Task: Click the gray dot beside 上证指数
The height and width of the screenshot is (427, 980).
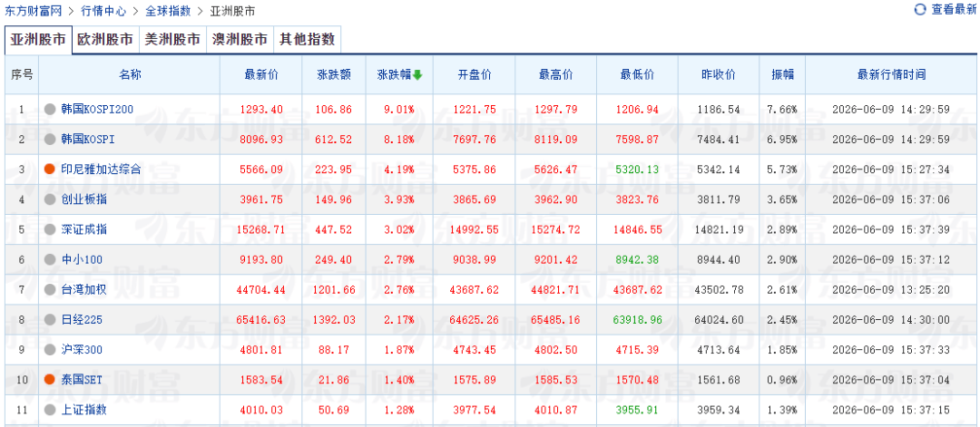Action: point(50,410)
